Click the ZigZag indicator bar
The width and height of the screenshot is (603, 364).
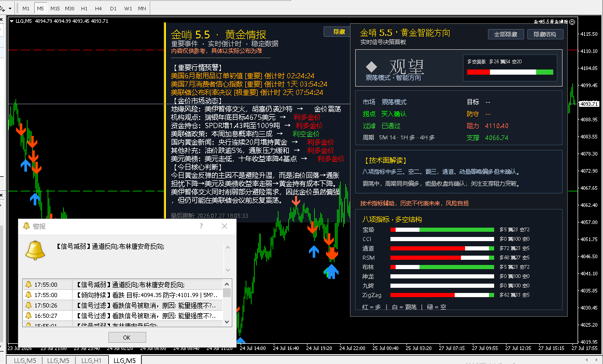[x=442, y=295]
